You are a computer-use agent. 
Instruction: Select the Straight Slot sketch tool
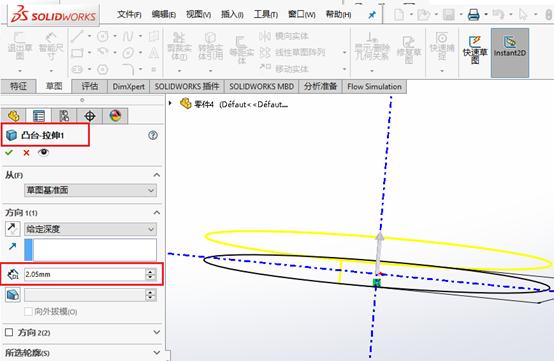click(77, 69)
